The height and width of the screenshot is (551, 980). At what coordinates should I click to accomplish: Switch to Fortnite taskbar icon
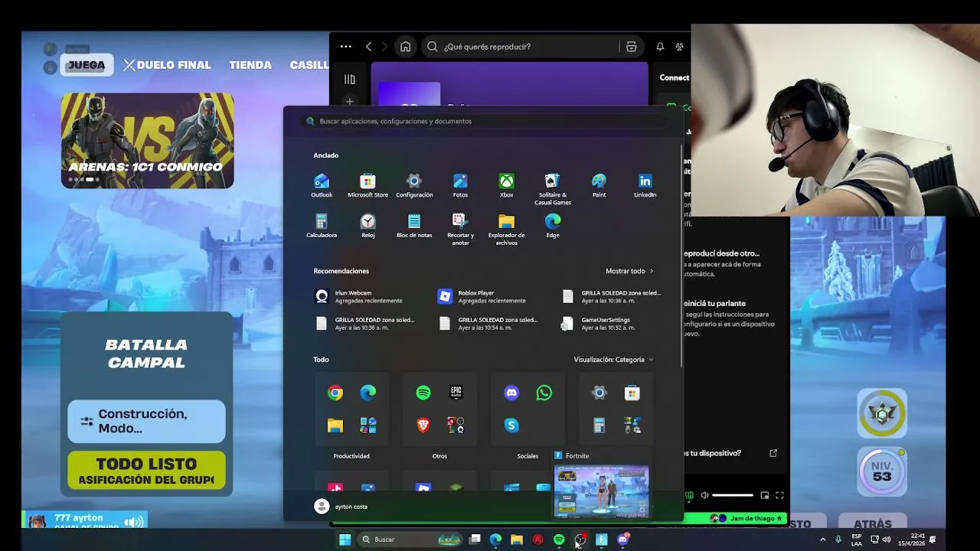(x=602, y=540)
